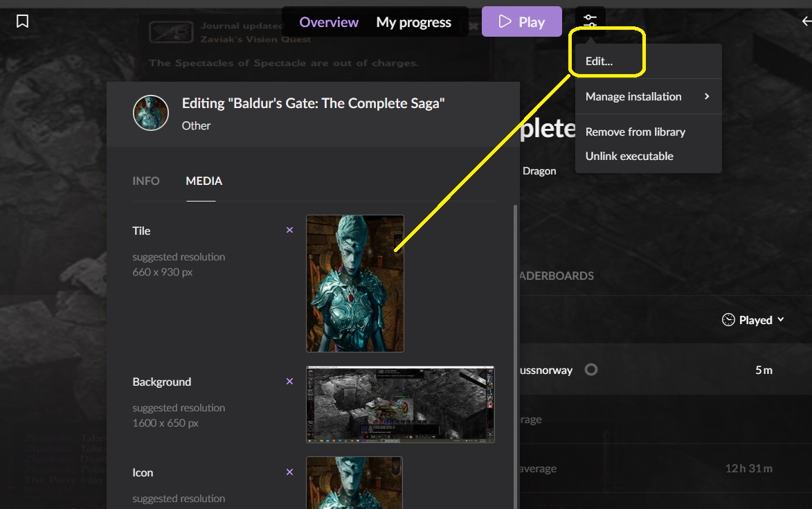Click the Dragon tag text

[x=539, y=171]
